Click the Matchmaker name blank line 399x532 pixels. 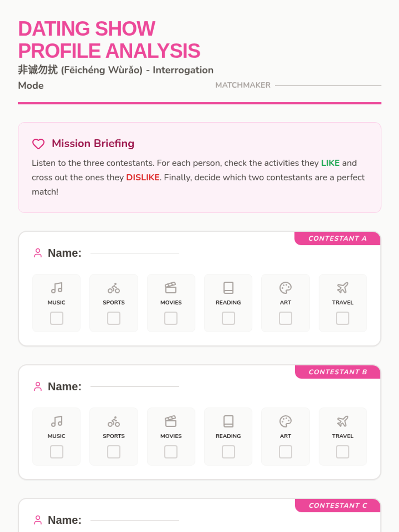[328, 85]
